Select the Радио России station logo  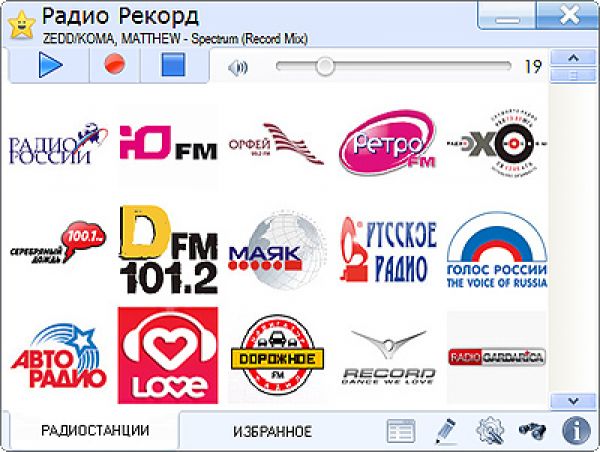(x=58, y=146)
